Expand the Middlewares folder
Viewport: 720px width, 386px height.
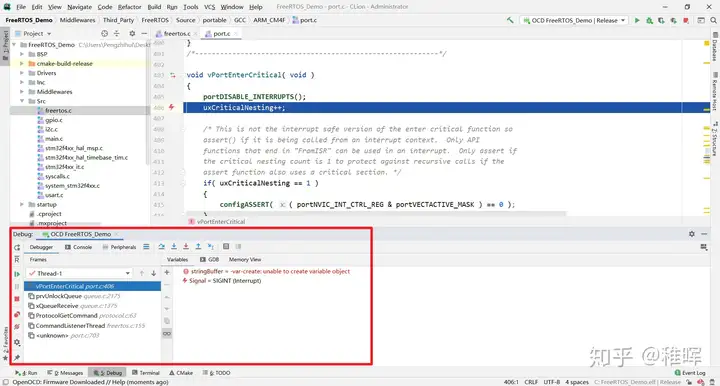click(x=22, y=92)
